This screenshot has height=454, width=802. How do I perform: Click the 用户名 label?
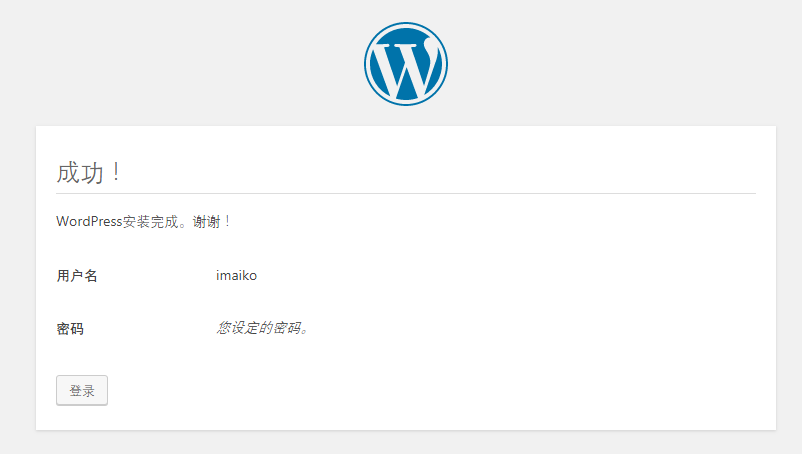click(x=77, y=276)
